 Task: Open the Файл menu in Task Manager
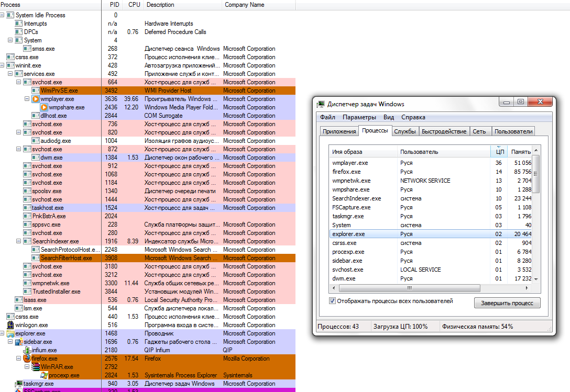327,117
